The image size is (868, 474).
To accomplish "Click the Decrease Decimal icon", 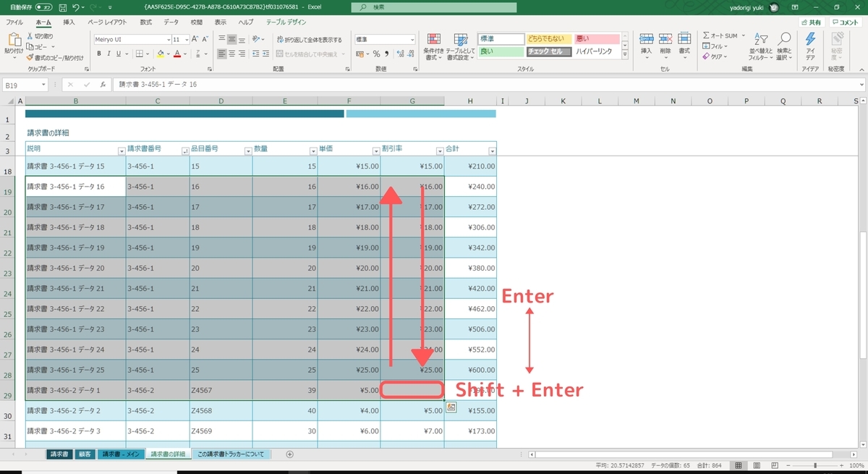I will tap(411, 54).
